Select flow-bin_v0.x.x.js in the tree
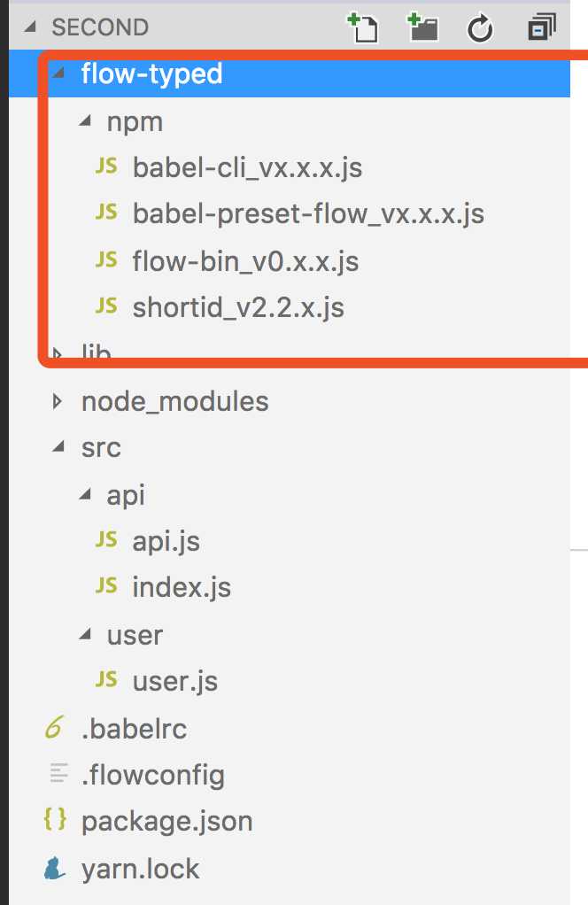 point(245,261)
